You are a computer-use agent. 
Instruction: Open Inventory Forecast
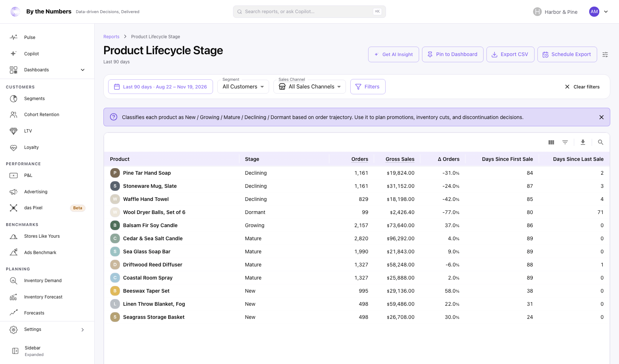47,297
